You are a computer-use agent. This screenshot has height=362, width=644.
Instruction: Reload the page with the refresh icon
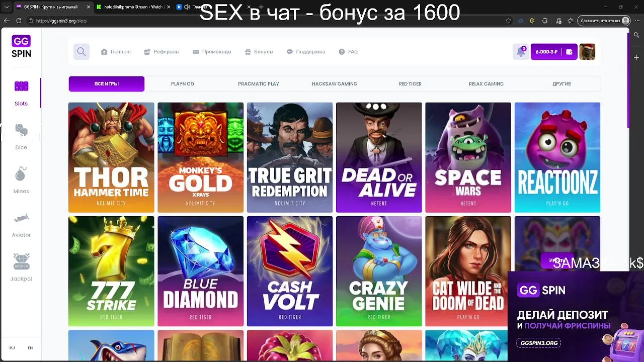tap(19, 21)
